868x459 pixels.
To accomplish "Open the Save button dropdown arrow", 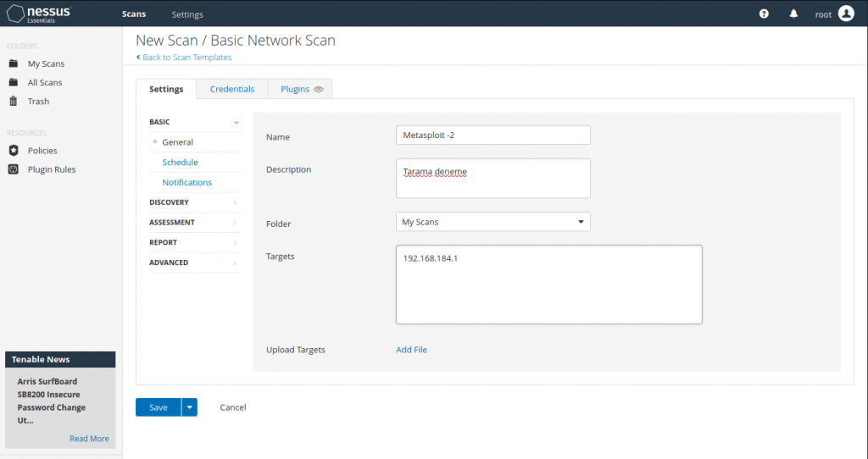I will [x=189, y=407].
